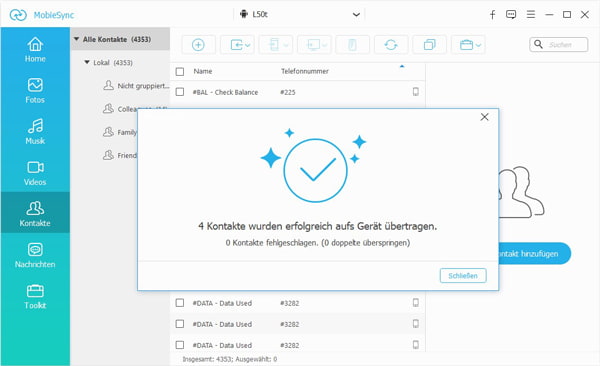Click the Facebook icon in title bar
Screen dimensions: 600x366
pyautogui.click(x=492, y=15)
